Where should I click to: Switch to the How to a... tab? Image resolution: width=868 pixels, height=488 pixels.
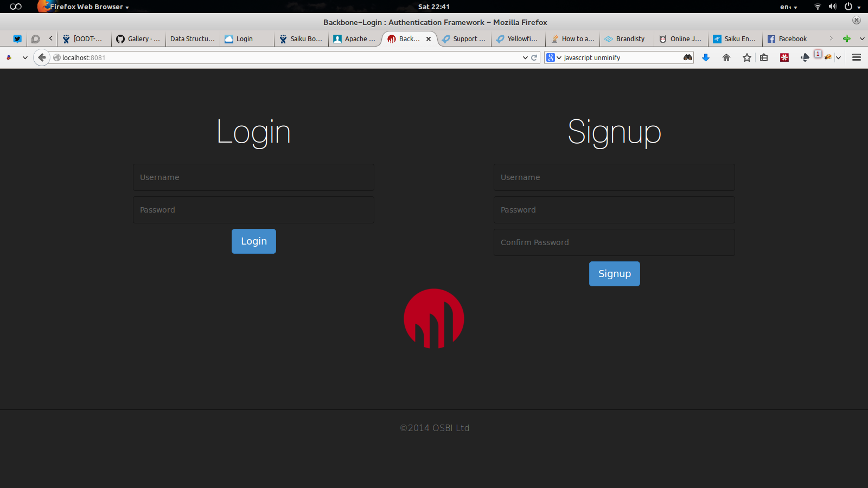pos(572,39)
